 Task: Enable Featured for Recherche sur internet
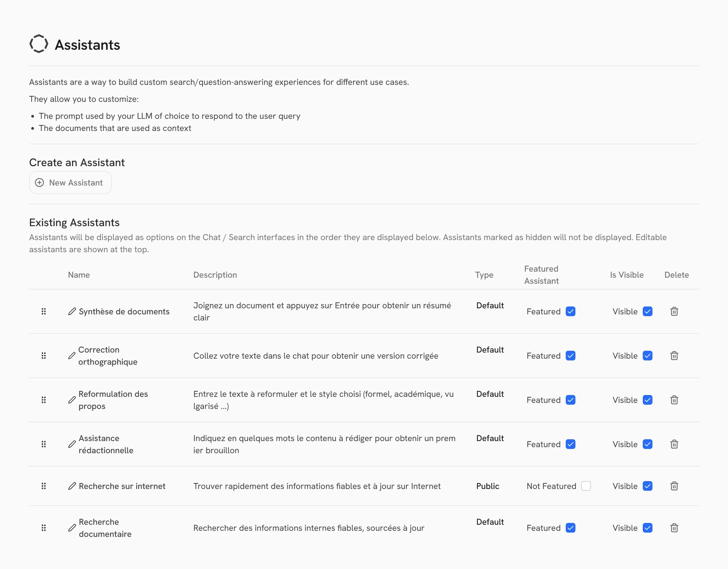[586, 486]
